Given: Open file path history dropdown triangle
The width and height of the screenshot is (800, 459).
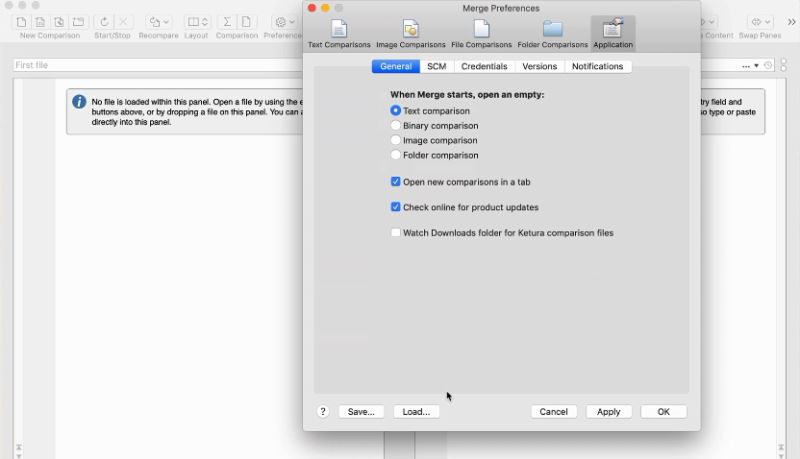Looking at the screenshot, I should [756, 66].
